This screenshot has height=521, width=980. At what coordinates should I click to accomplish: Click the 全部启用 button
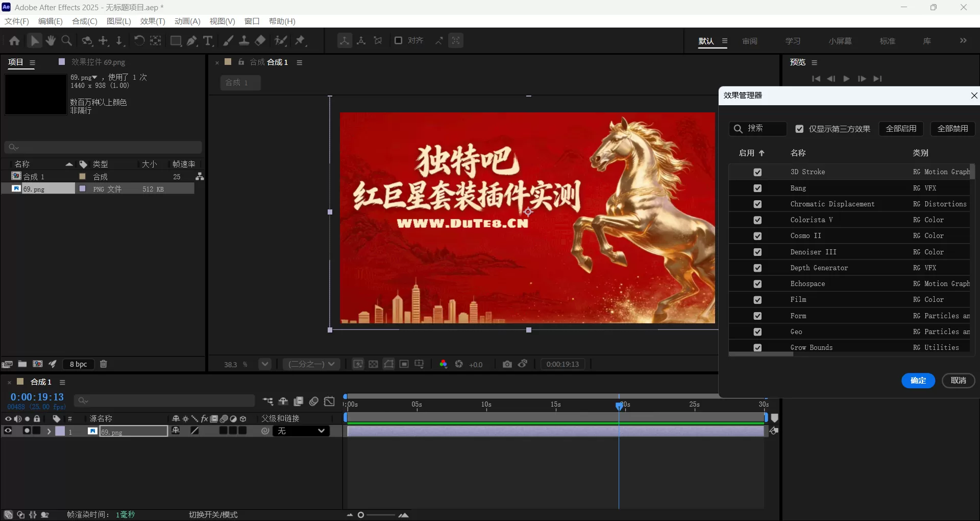click(901, 129)
